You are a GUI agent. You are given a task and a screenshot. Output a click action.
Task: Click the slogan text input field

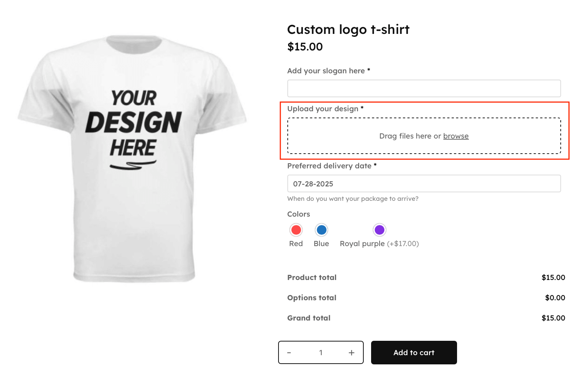424,88
